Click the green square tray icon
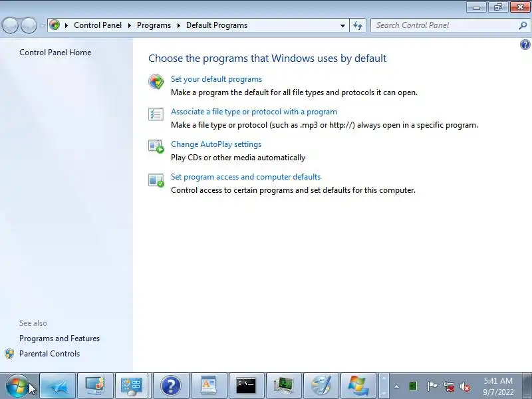Viewport: 532px width, 399px height. (413, 386)
